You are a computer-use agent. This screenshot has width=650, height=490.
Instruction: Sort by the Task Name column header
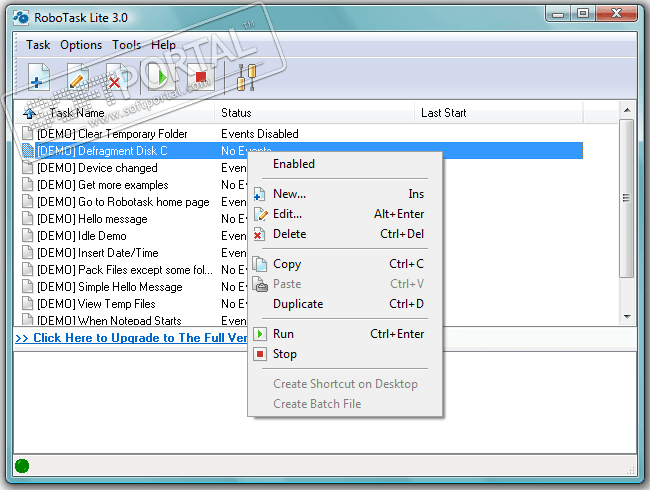114,113
